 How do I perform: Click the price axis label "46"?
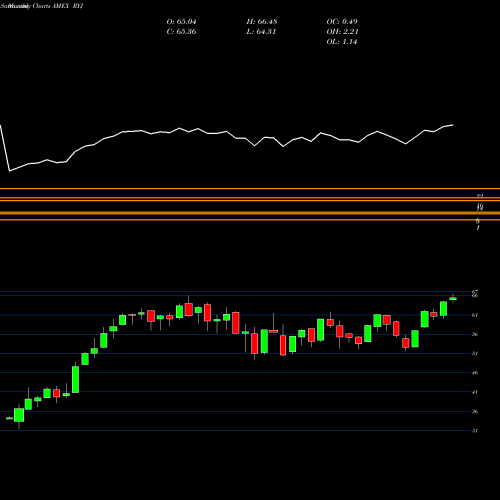[475, 373]
